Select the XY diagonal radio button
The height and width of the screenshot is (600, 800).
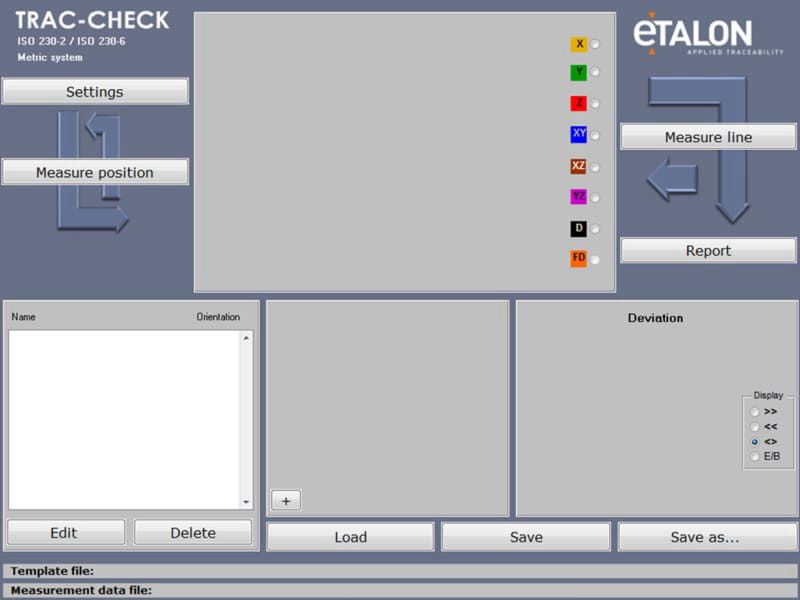click(x=595, y=136)
